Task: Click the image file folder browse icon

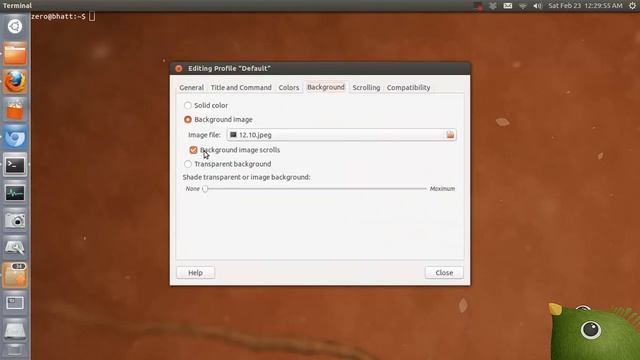Action: [x=450, y=135]
